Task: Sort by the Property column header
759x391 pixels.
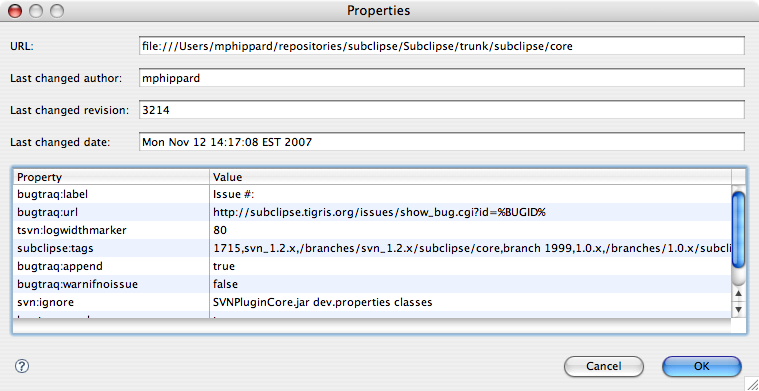Action: [111, 177]
